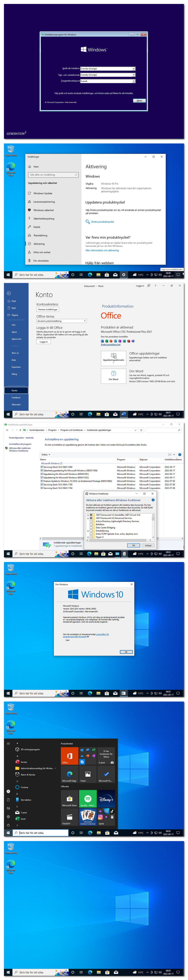Open the Foton tile in Start menu
The image size is (188, 980).
[x=87, y=774]
